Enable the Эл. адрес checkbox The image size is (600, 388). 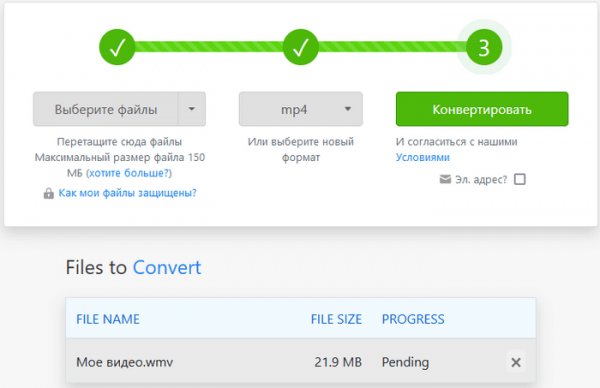pos(520,179)
